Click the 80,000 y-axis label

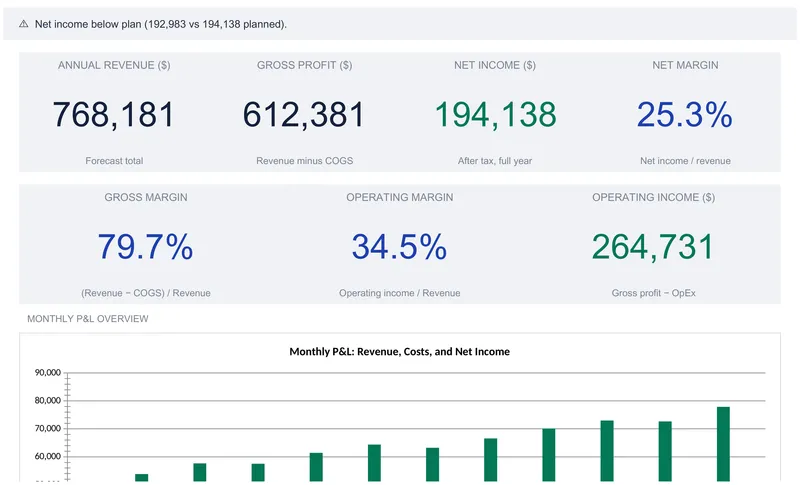[x=48, y=401]
